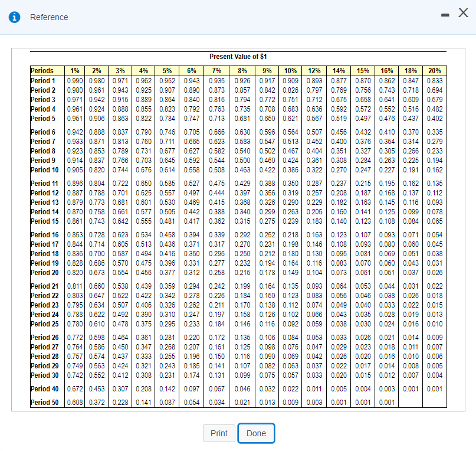
Task: Click the 16% column header
Action: [387, 71]
